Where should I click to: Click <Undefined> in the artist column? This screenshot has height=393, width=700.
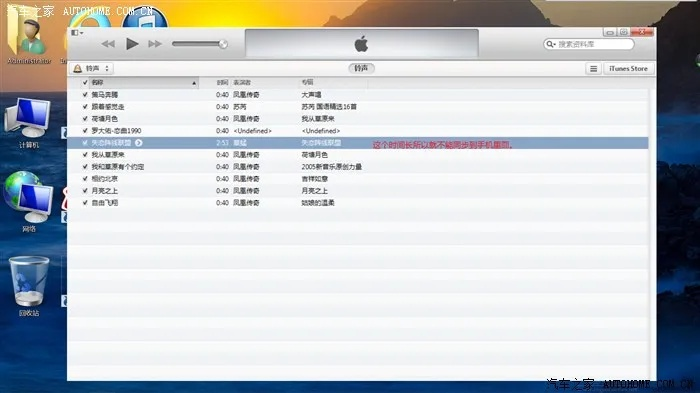(253, 131)
